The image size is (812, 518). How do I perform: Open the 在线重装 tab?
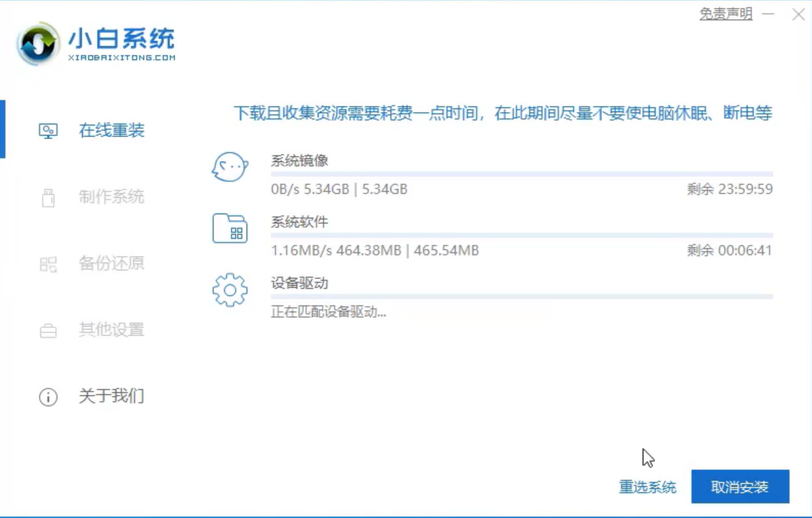(x=112, y=131)
